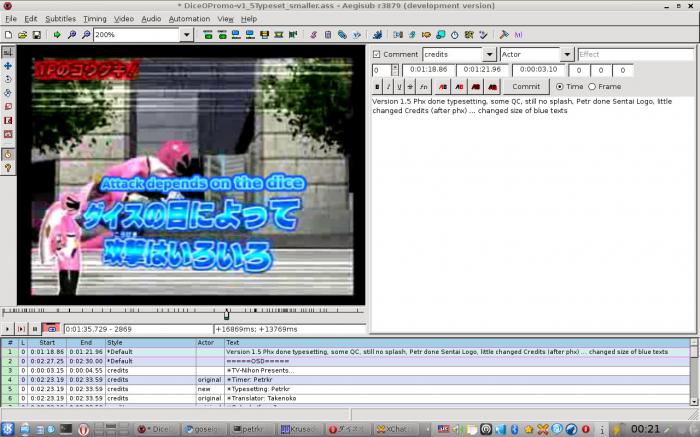The height and width of the screenshot is (437, 700).
Task: Open a subtitles file via folder icon
Action: (x=22, y=34)
